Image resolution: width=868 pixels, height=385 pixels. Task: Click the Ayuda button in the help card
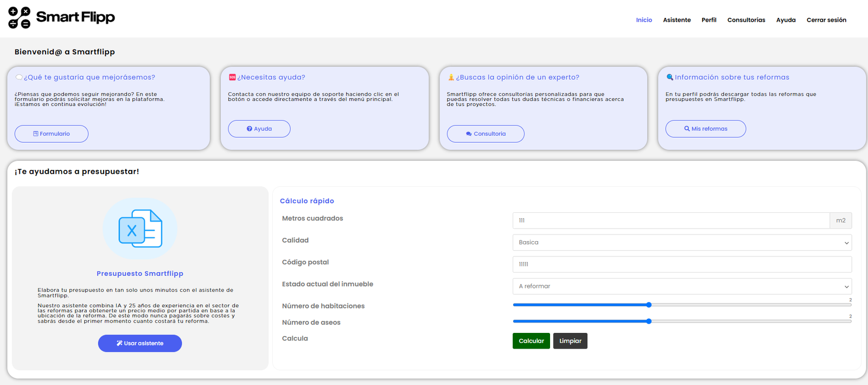click(x=259, y=129)
